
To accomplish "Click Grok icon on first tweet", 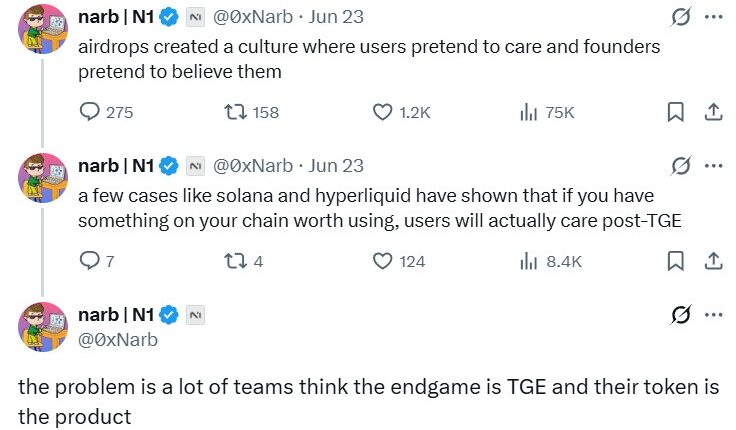I will [x=681, y=17].
